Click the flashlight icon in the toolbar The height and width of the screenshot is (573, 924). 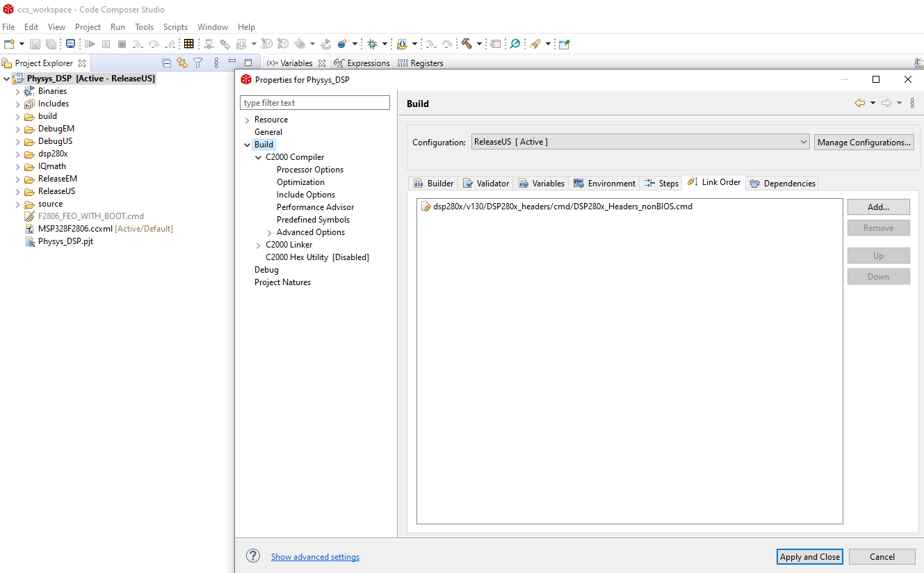(535, 44)
